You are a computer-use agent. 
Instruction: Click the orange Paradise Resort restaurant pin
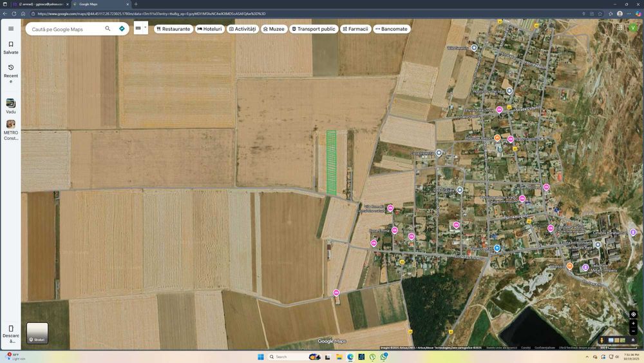tap(497, 138)
